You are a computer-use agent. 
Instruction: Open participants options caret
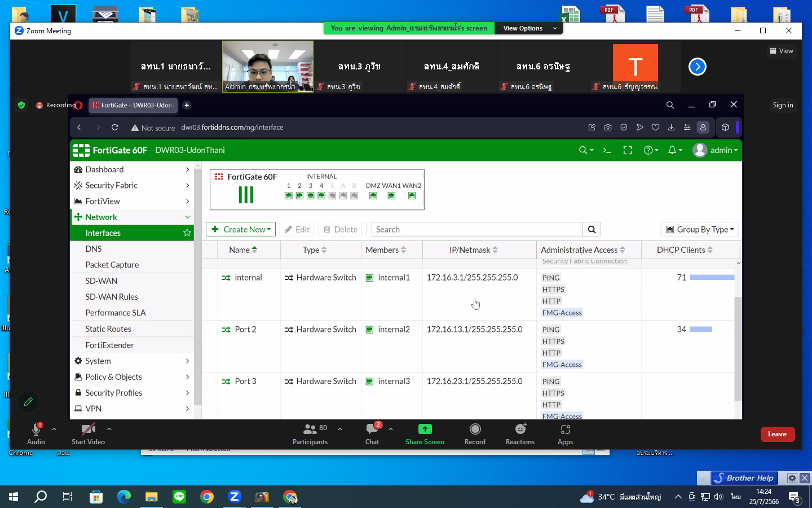click(340, 429)
